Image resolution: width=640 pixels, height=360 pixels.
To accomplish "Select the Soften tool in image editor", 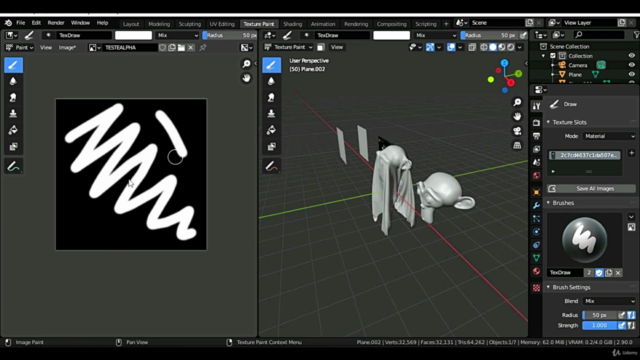I will click(13, 81).
